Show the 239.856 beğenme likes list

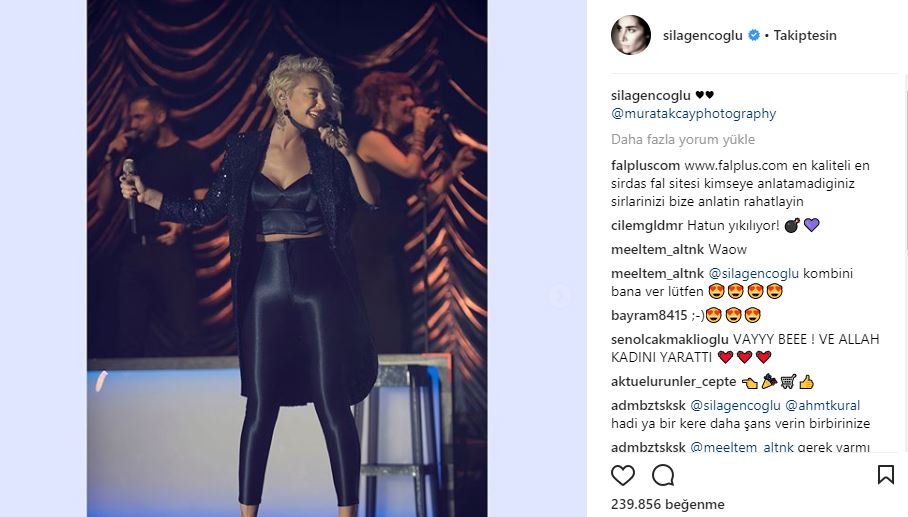coord(668,504)
